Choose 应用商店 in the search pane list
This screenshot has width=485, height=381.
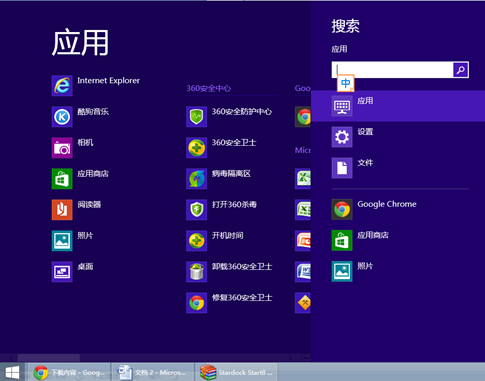coord(360,240)
